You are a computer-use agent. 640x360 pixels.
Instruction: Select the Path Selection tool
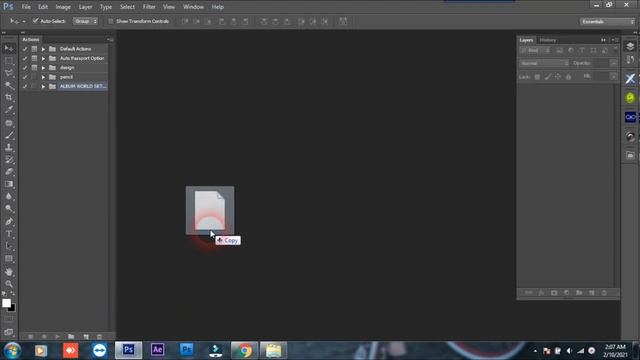[x=9, y=246]
